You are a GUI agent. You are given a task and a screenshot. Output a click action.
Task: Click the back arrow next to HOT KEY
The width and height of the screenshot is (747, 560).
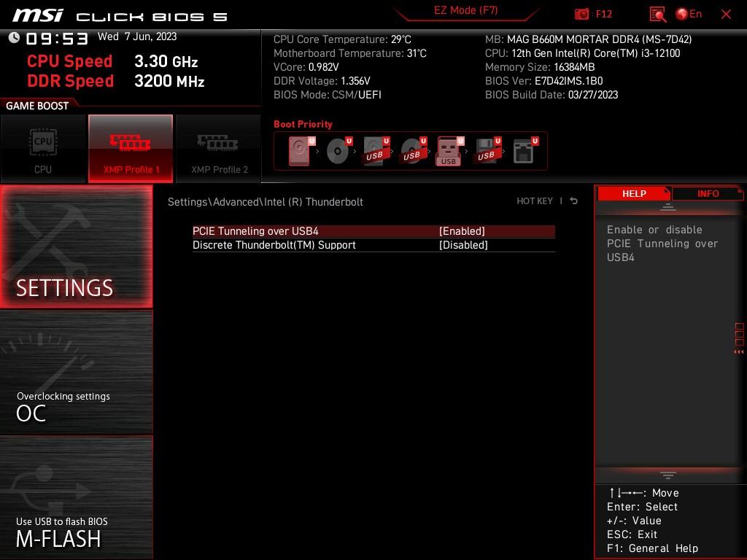(574, 201)
